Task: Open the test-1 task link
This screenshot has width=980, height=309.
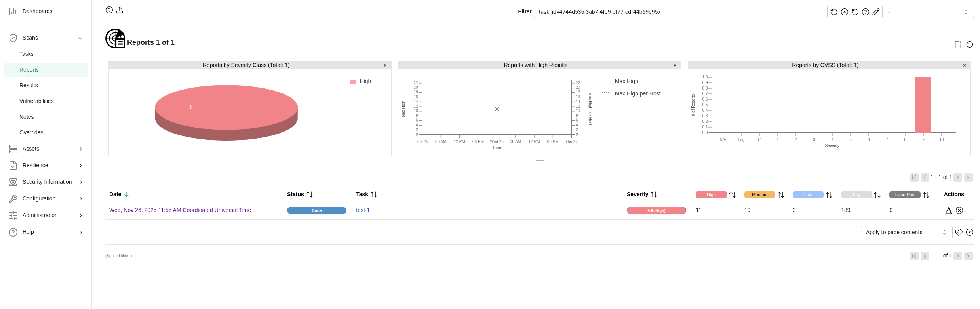Action: click(x=363, y=210)
